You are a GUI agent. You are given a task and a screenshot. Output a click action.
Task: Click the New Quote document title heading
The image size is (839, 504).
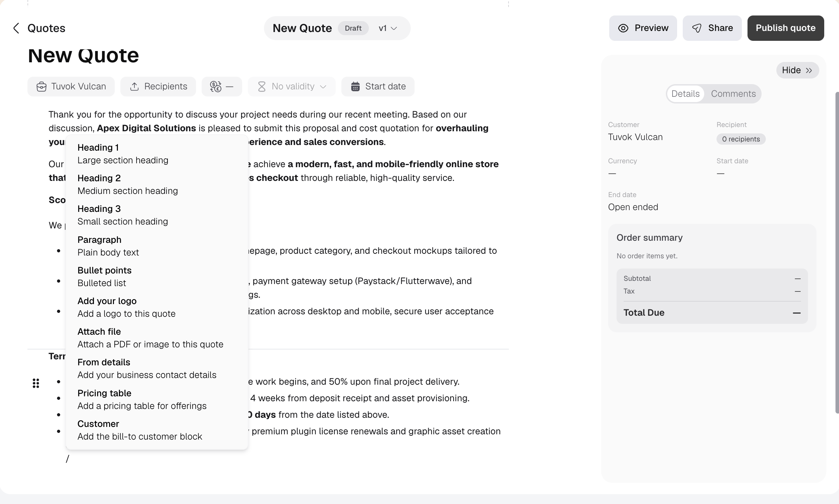coord(83,56)
